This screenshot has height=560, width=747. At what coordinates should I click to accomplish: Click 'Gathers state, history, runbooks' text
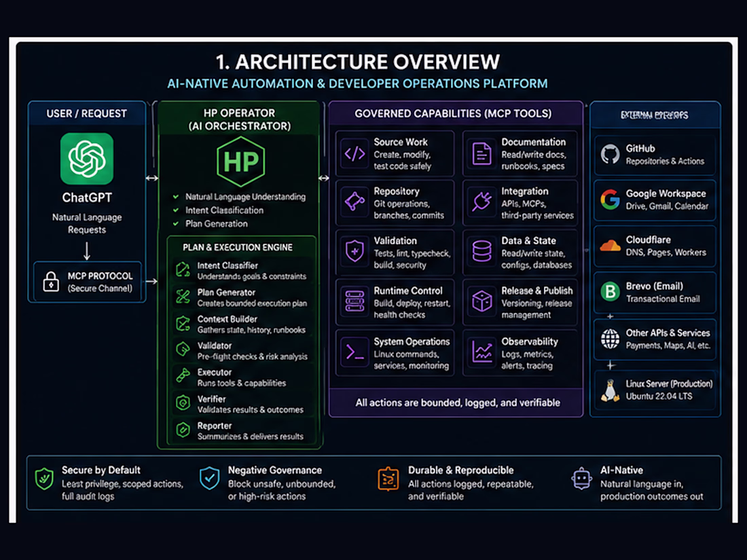click(x=251, y=329)
